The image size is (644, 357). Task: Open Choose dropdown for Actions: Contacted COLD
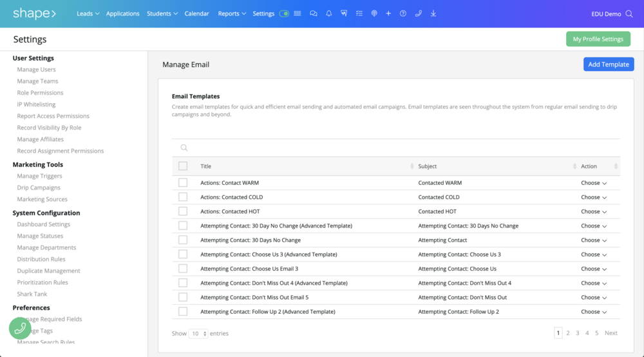594,197
